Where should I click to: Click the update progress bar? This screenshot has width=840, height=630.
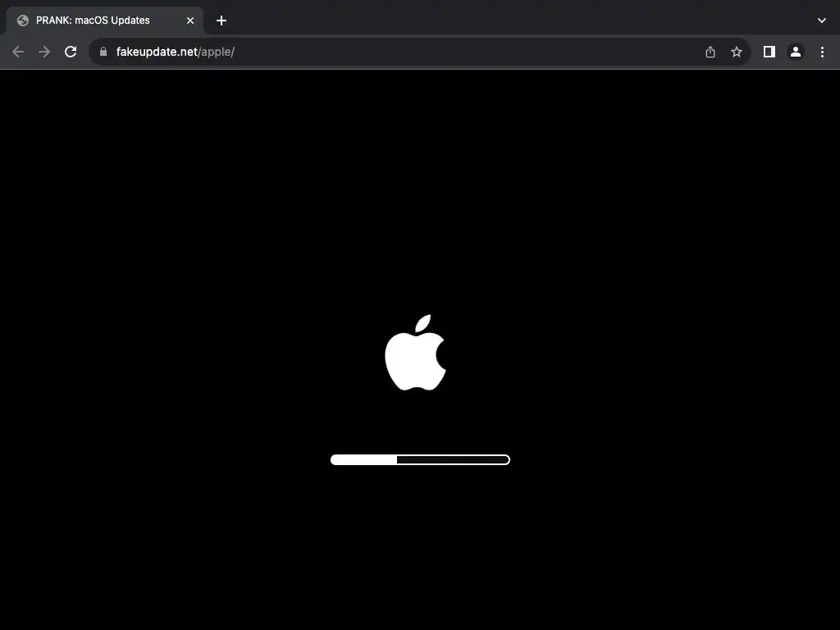tap(420, 459)
